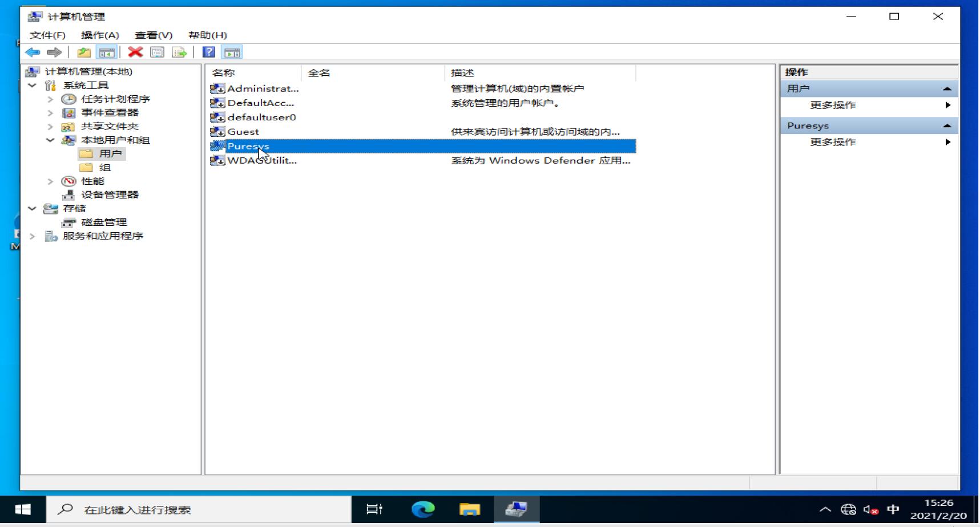Collapse the 本地用户和组 tree node

click(x=50, y=140)
